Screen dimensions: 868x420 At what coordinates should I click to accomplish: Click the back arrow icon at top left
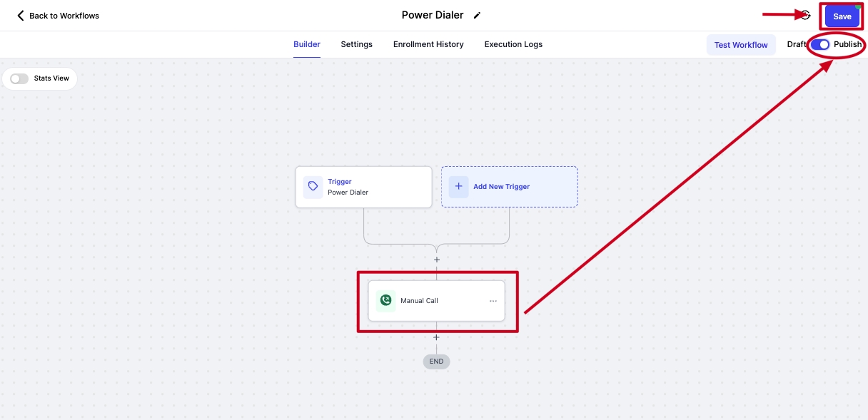[20, 16]
